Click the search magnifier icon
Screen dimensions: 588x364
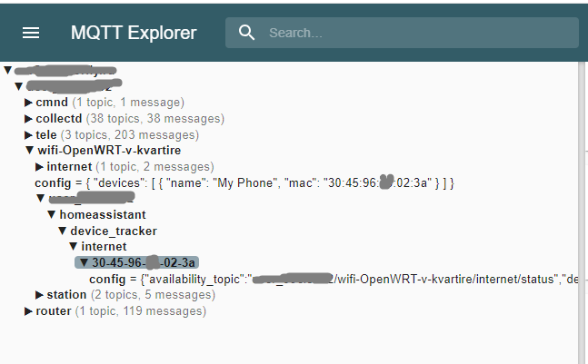click(x=246, y=33)
